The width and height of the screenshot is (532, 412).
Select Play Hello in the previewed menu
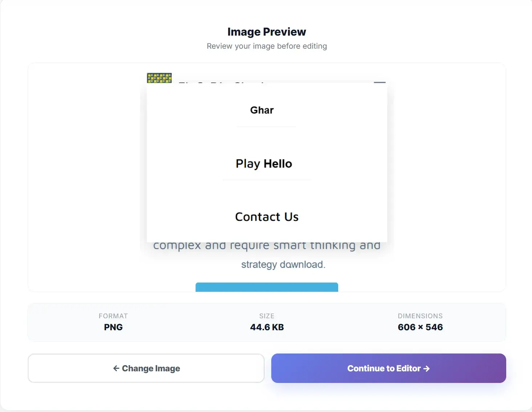(264, 163)
